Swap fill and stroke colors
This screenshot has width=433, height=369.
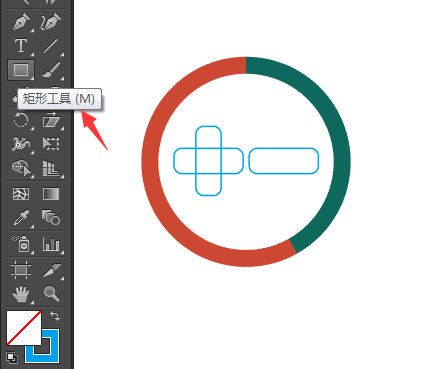click(55, 315)
